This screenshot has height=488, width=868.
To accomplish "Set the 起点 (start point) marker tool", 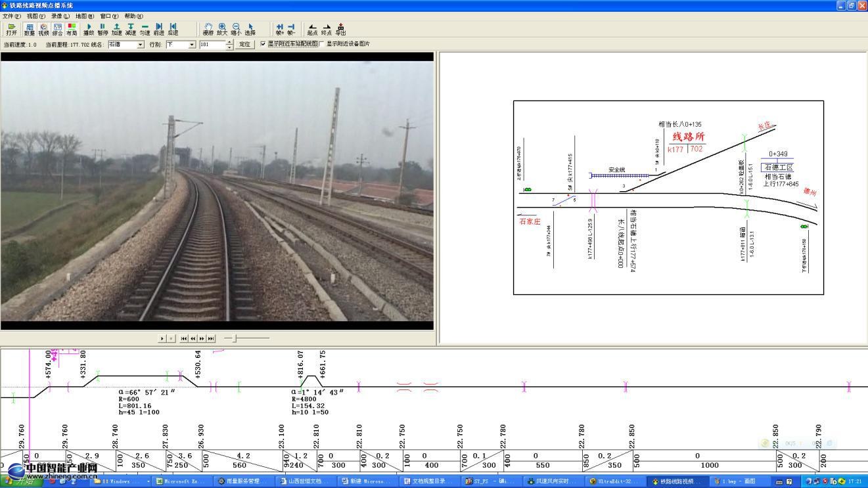I will tap(312, 29).
